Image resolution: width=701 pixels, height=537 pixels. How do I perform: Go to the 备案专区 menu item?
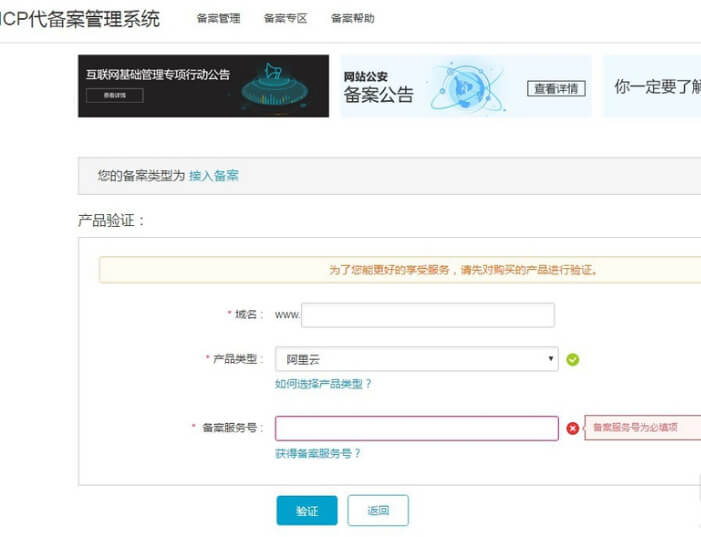click(285, 18)
